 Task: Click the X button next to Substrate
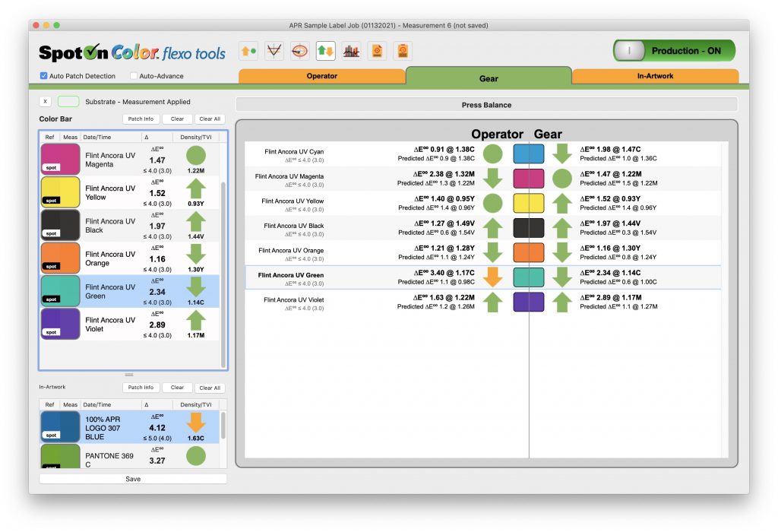tap(45, 102)
